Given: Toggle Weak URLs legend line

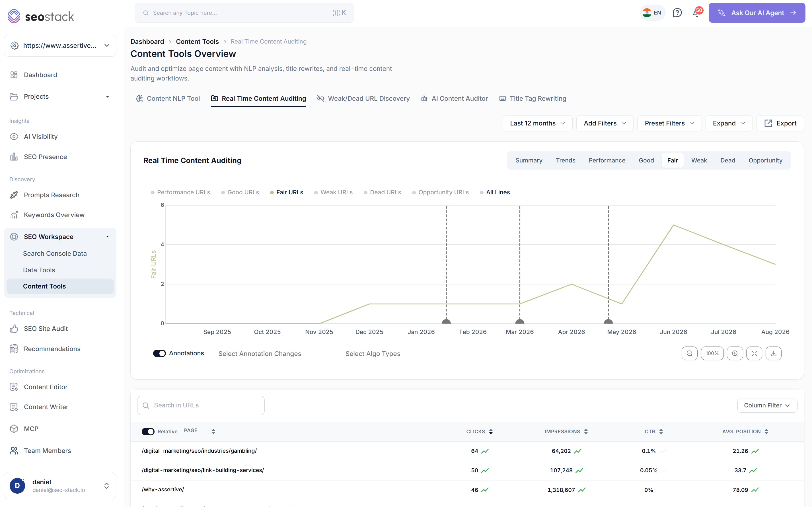Looking at the screenshot, I should [x=333, y=192].
